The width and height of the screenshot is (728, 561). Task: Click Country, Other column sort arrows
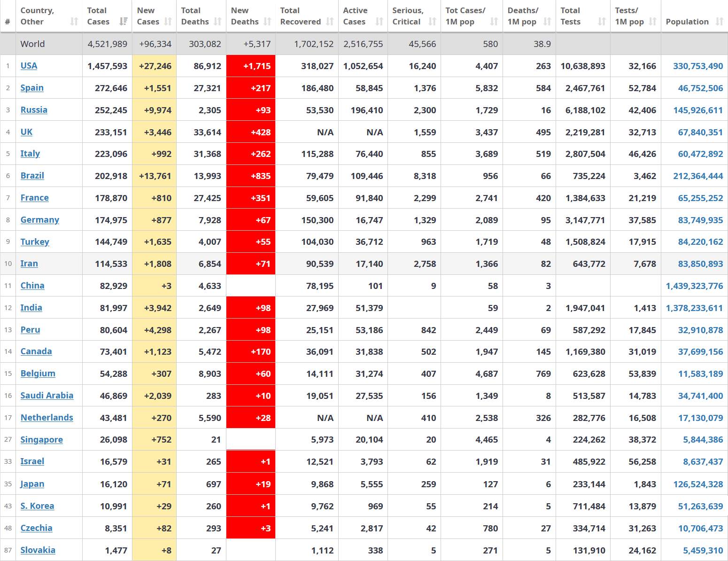(x=74, y=22)
